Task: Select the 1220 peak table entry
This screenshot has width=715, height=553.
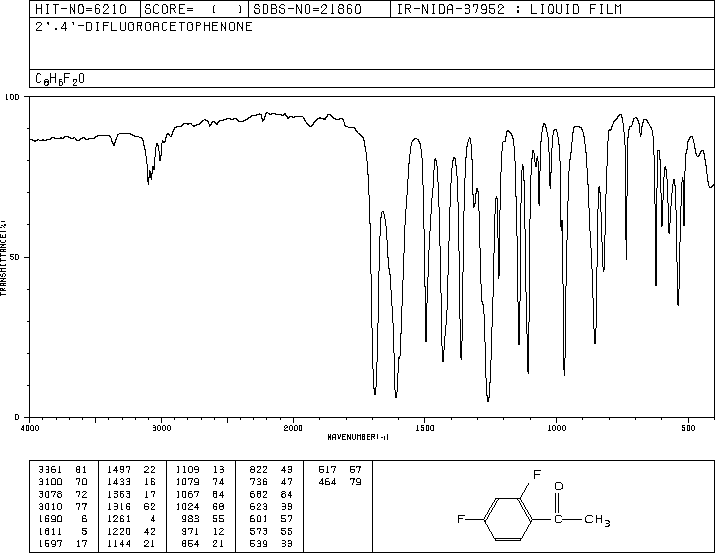Action: pos(131,531)
